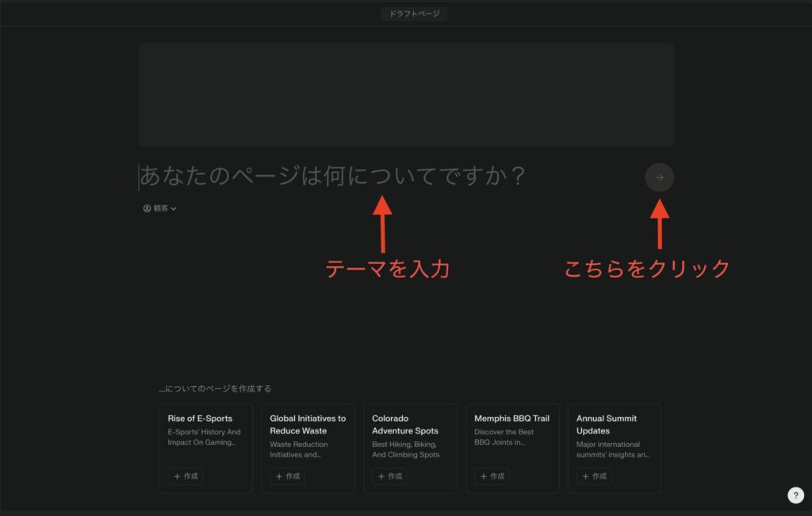The width and height of the screenshot is (812, 516).
Task: Click the person icon next to 観客
Action: (x=147, y=208)
